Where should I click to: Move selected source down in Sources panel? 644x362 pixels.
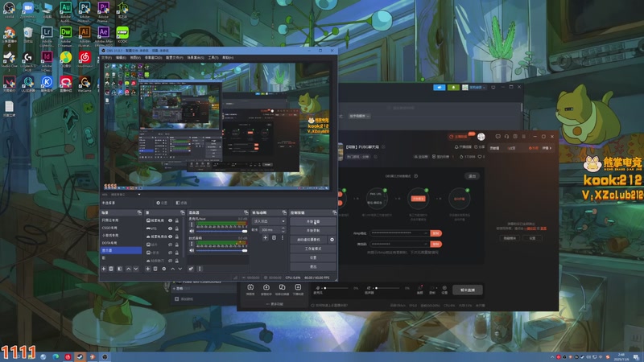180,269
